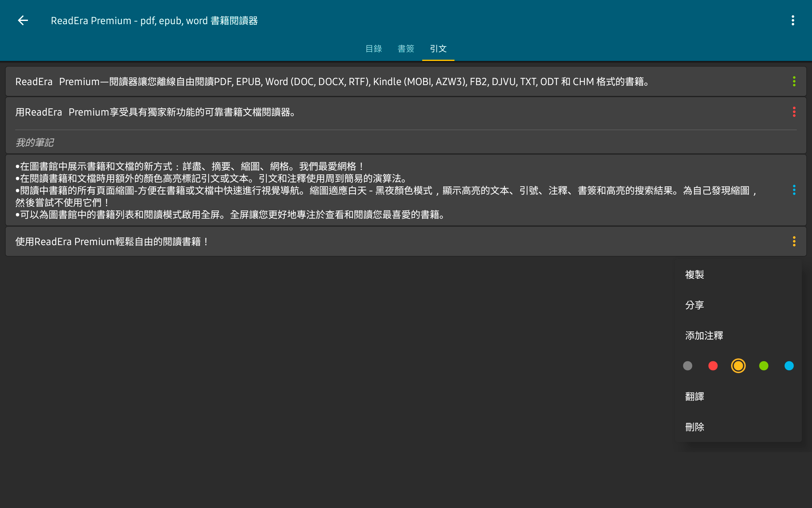Open red dots menu for 獨家新功能 quote
The height and width of the screenshot is (508, 812).
[x=794, y=112]
